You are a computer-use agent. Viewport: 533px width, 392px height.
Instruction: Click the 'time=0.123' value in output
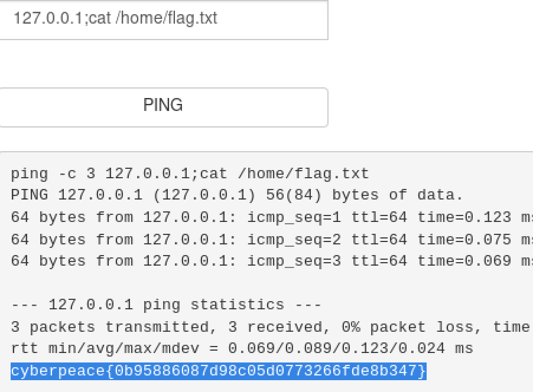click(x=464, y=217)
